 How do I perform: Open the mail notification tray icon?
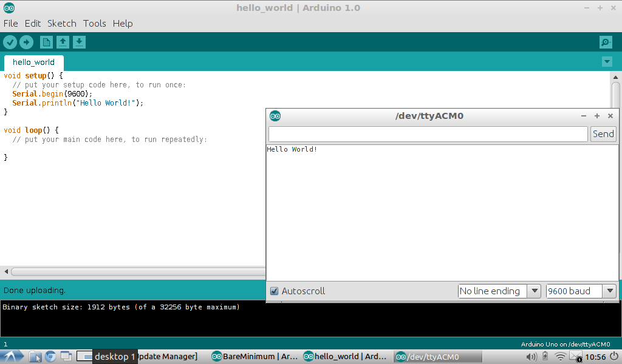coord(576,357)
